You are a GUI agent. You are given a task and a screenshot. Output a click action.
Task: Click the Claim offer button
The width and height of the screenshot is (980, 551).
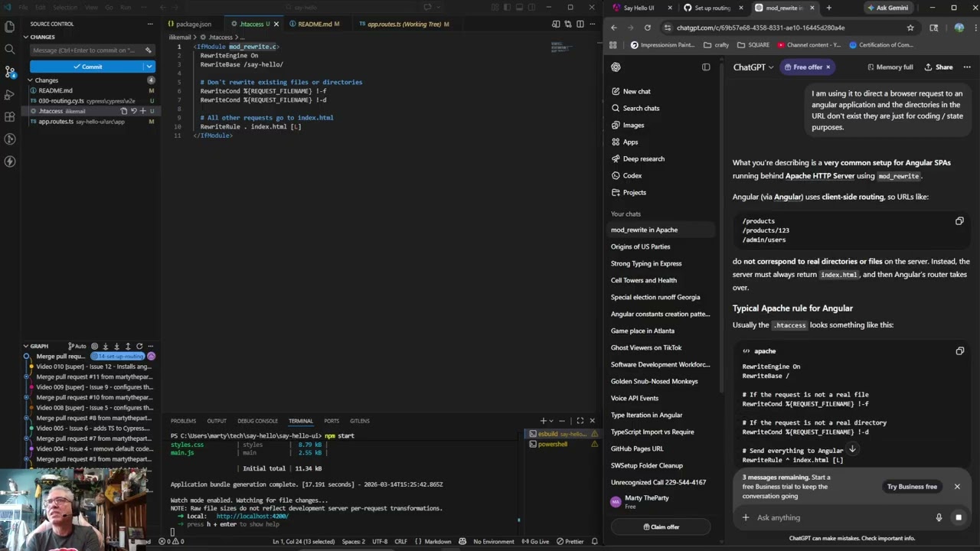(661, 527)
